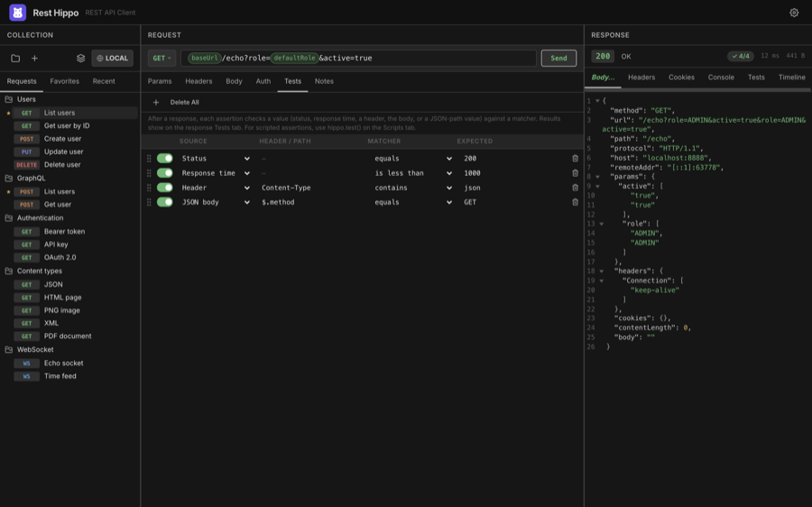Image resolution: width=812 pixels, height=507 pixels.
Task: Click the Delete All assertions button
Action: [x=184, y=102]
